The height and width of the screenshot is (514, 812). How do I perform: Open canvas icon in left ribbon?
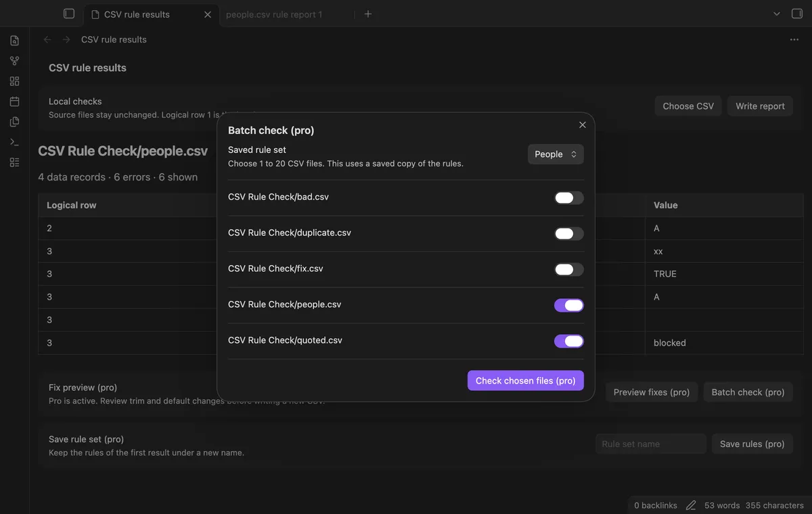14,81
